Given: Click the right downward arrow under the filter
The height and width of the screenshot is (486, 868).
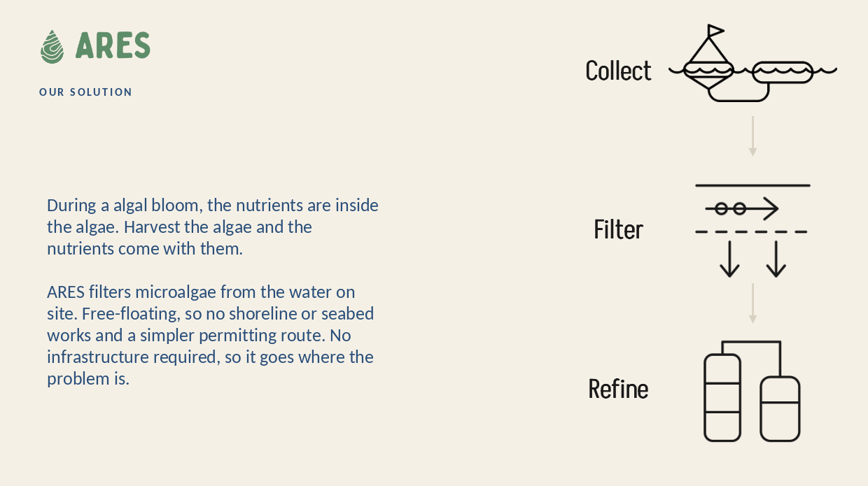Looking at the screenshot, I should [x=776, y=259].
